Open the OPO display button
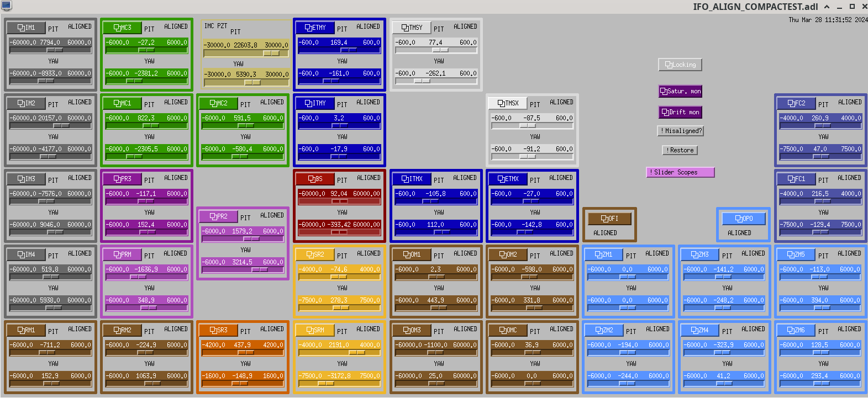 pyautogui.click(x=744, y=219)
